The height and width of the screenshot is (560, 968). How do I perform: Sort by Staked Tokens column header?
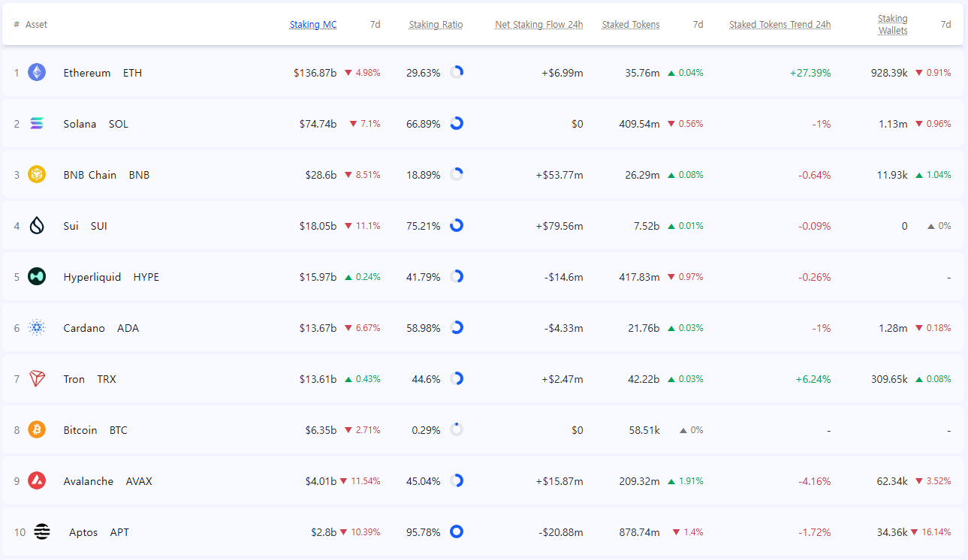tap(630, 25)
